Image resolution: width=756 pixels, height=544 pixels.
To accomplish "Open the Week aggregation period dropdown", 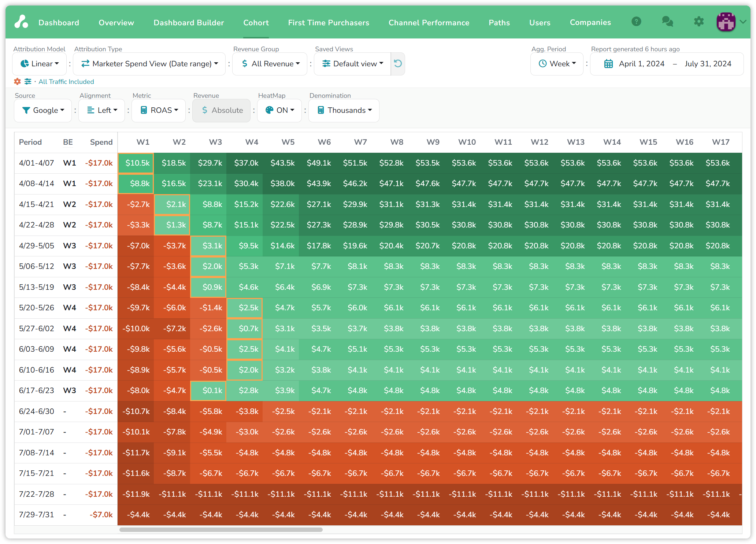I will tap(557, 64).
